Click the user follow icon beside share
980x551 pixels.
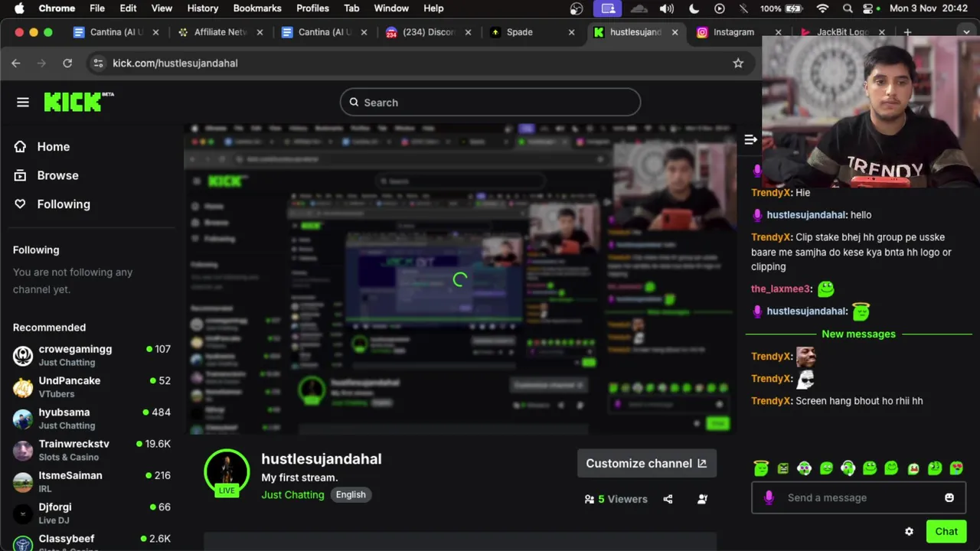click(702, 499)
